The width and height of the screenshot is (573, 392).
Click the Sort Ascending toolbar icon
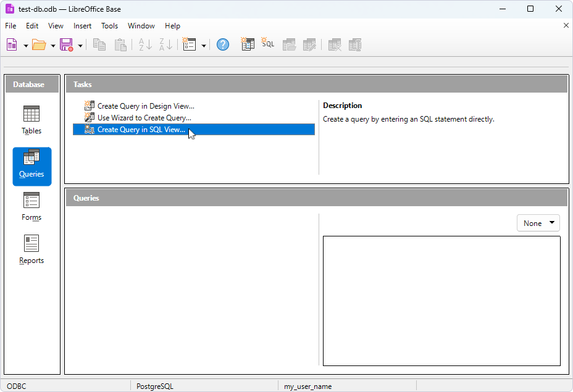[144, 44]
